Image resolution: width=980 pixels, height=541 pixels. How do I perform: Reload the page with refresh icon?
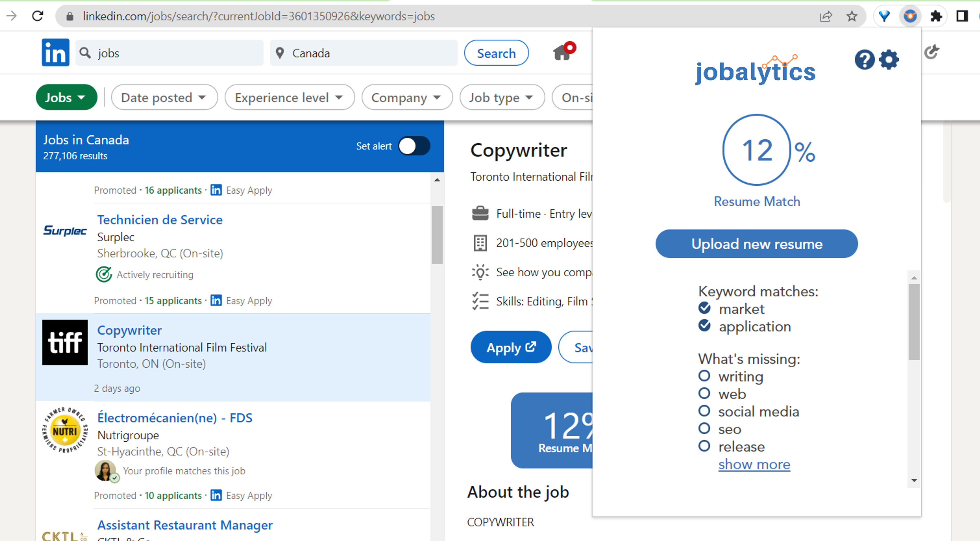pos(37,16)
